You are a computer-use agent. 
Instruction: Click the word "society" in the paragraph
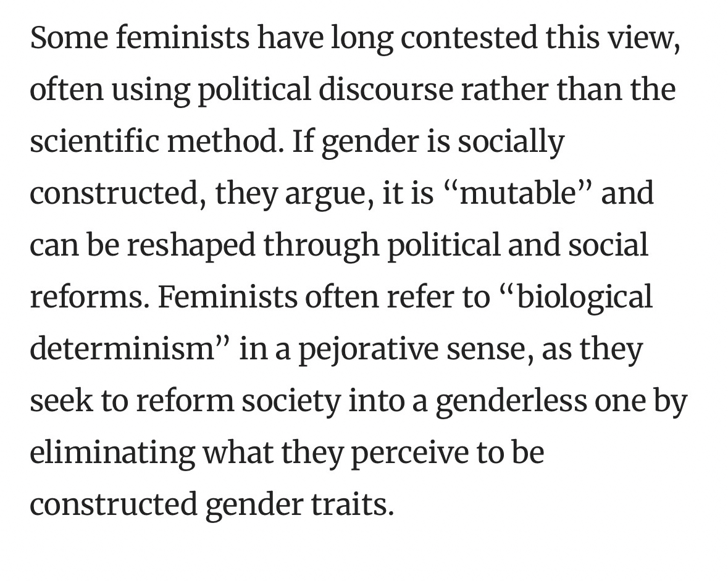tap(290, 402)
